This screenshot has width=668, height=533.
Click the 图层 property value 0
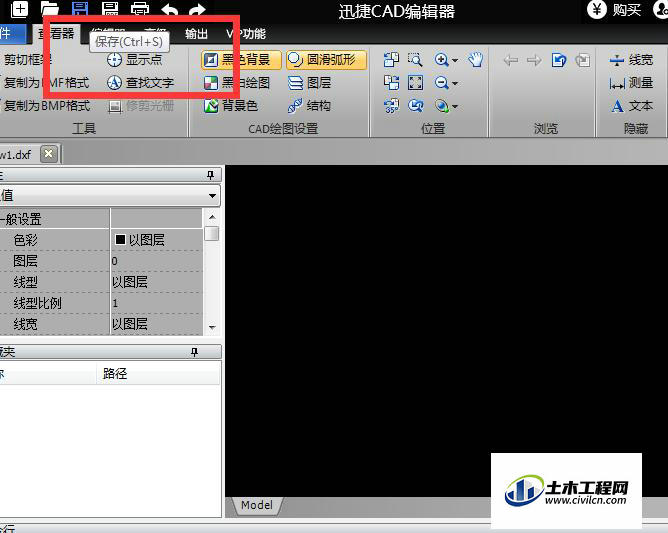point(156,261)
